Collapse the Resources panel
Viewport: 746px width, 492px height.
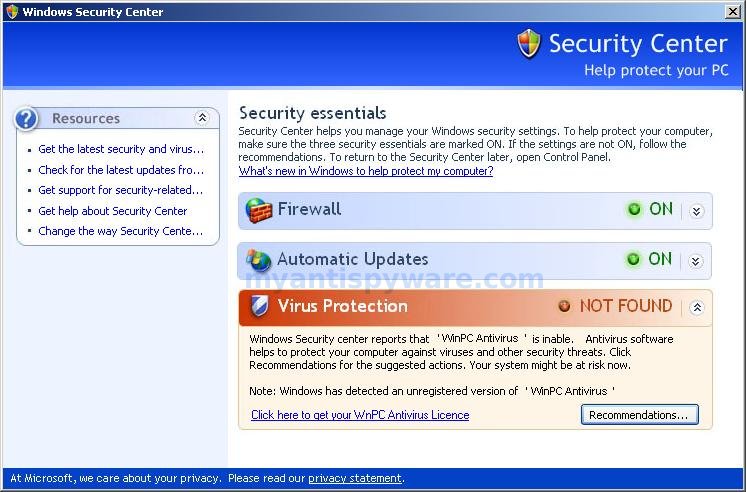(x=202, y=118)
